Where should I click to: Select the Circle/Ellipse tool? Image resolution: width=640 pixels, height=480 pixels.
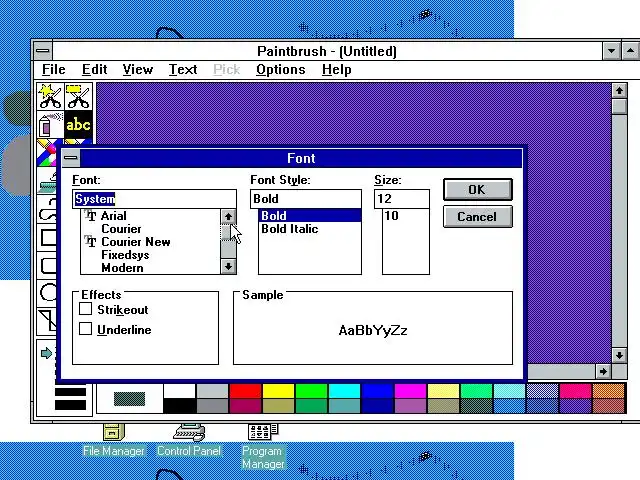(47, 293)
